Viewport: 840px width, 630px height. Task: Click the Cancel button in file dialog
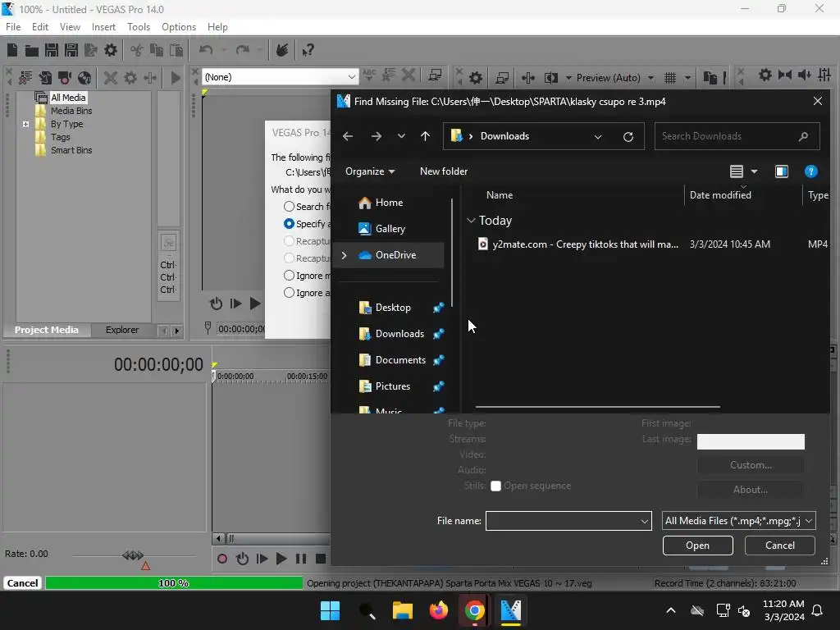pyautogui.click(x=780, y=546)
